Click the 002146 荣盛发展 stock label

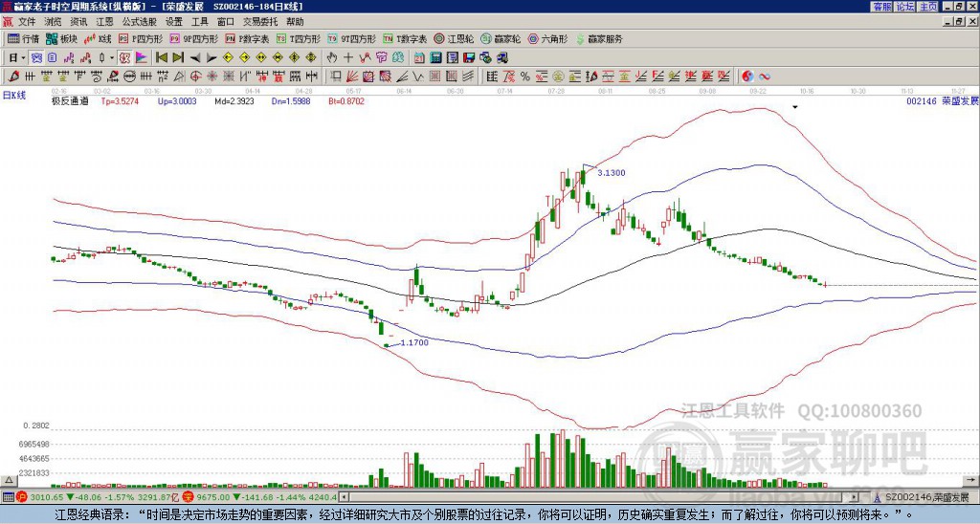[943, 100]
